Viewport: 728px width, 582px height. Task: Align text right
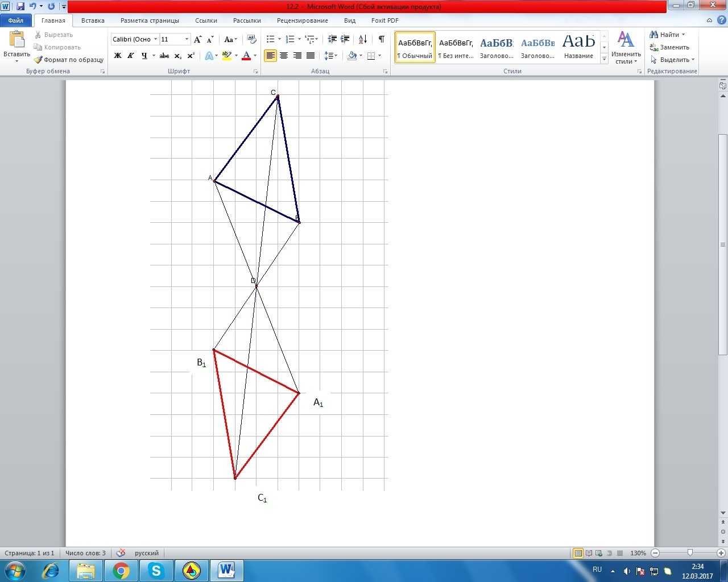(297, 56)
